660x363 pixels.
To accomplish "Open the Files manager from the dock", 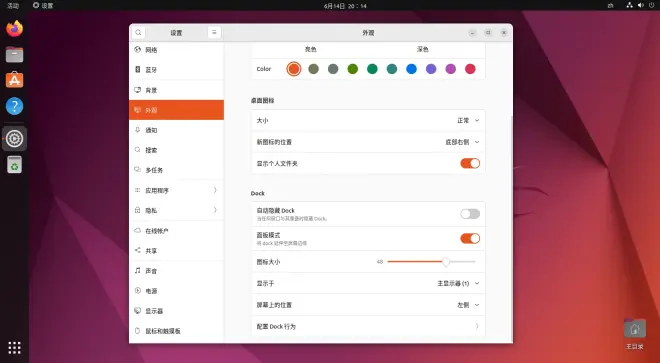I will (x=14, y=54).
